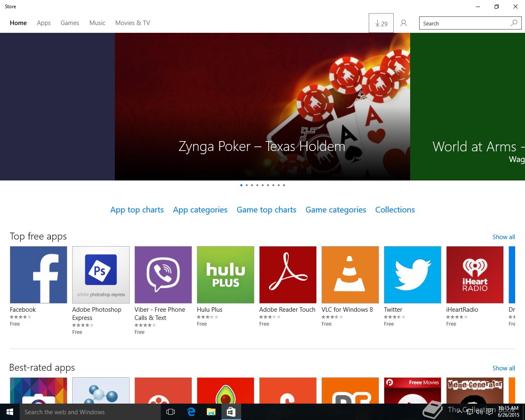Open the Free Movies app tile
Viewport: 525px width, 420px height.
click(413, 390)
